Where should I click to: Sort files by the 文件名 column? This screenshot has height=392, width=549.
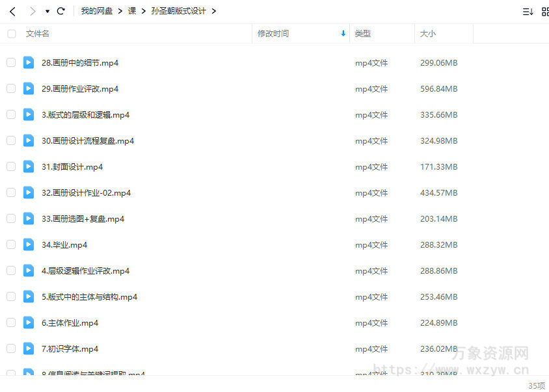(x=36, y=33)
